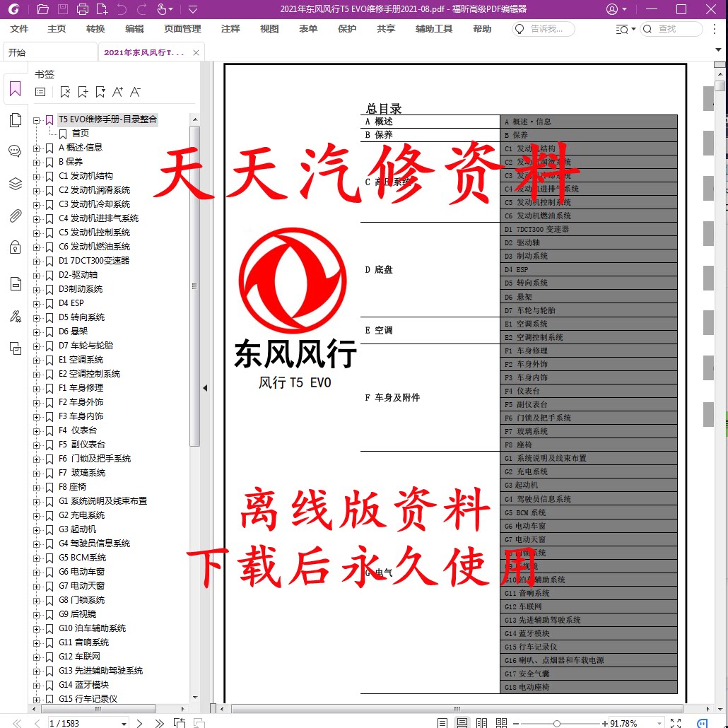Screen dimensions: 728x728
Task: Open the B 保养 bookmark
Action: 71,162
